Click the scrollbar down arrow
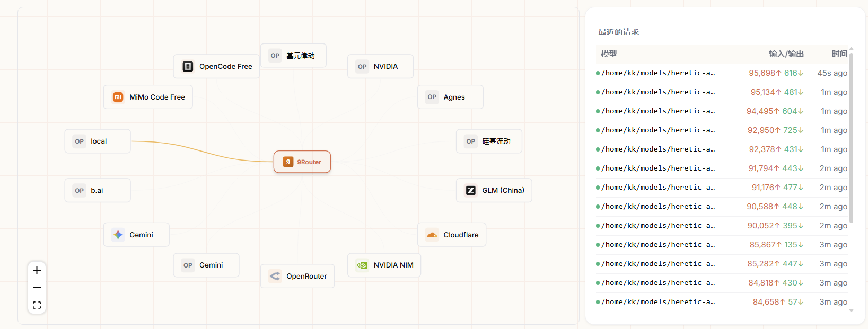This screenshot has height=329, width=868. (852, 310)
